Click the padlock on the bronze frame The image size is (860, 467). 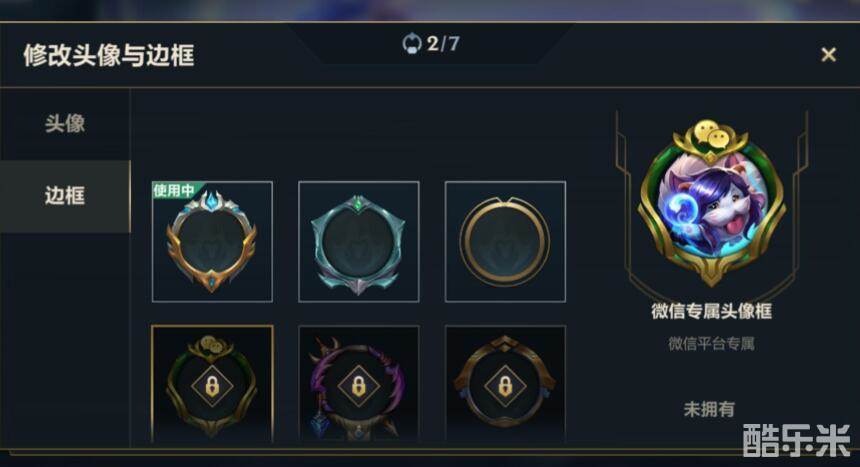point(505,386)
